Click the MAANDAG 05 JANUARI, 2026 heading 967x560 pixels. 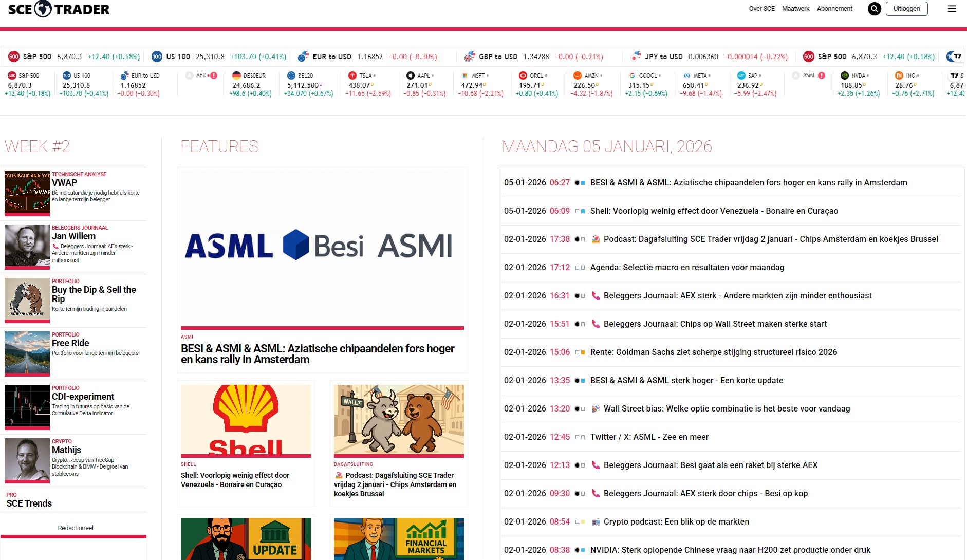607,146
